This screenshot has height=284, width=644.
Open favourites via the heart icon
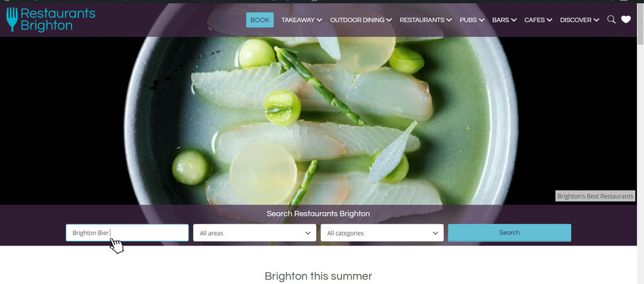[626, 20]
